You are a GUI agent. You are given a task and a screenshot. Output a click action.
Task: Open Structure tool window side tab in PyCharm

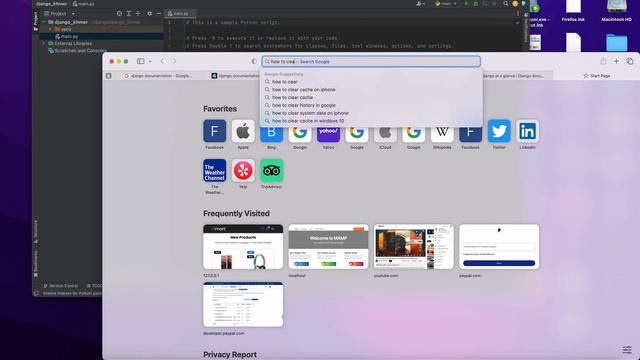36,231
